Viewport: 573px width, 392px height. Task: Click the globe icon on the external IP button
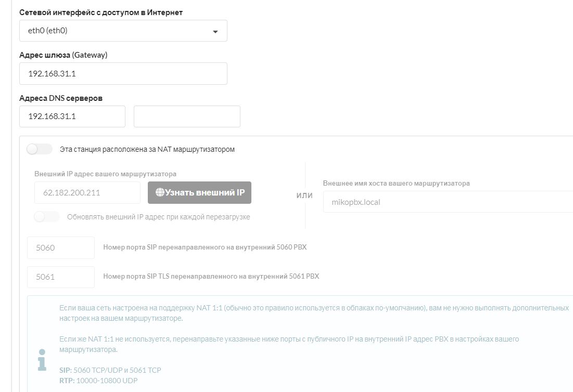tap(160, 192)
